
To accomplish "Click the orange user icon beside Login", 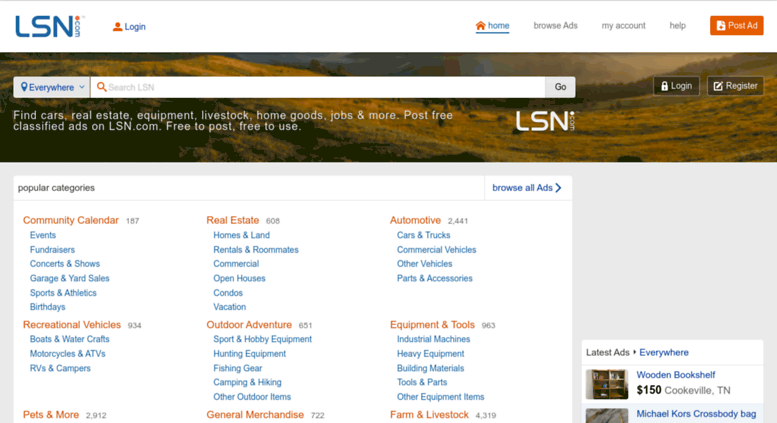I will coord(117,27).
